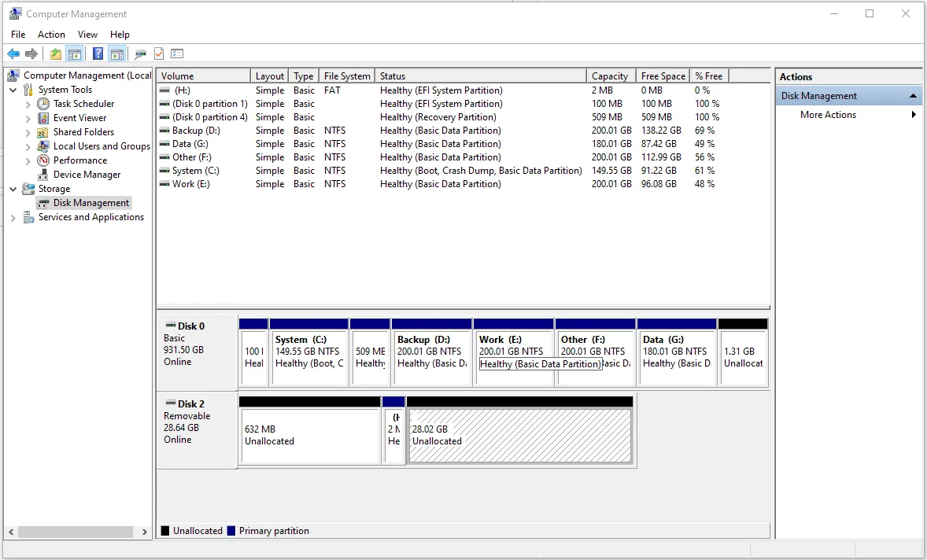The height and width of the screenshot is (560, 927).
Task: Click the Disk Management tree icon
Action: pyautogui.click(x=43, y=203)
